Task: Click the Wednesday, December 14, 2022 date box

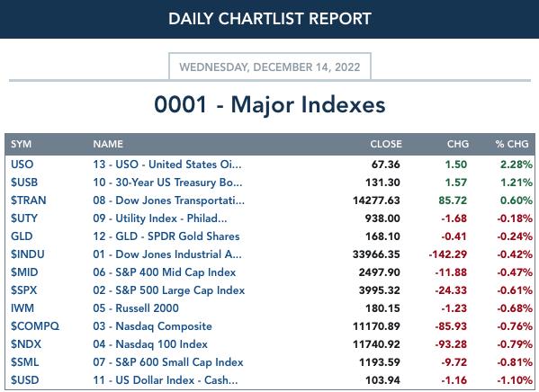Action: click(270, 67)
